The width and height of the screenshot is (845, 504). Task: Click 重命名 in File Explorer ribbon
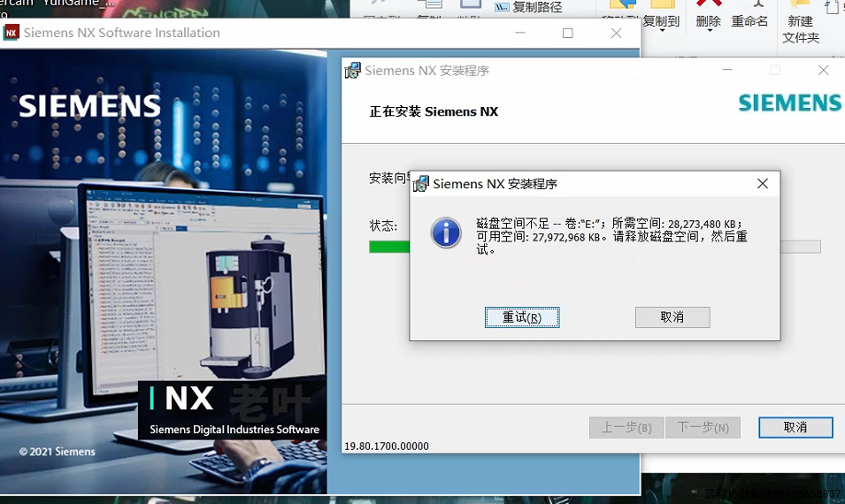pyautogui.click(x=749, y=21)
